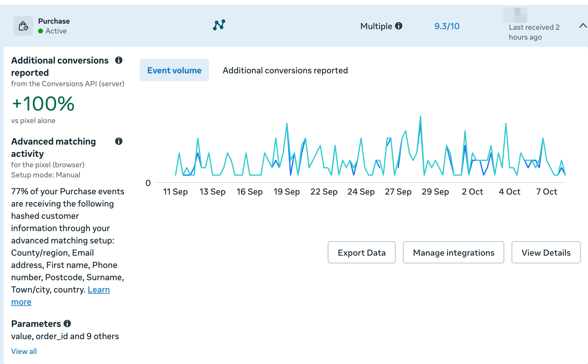Click the +100% conversions figure
The image size is (588, 364).
[x=43, y=103]
